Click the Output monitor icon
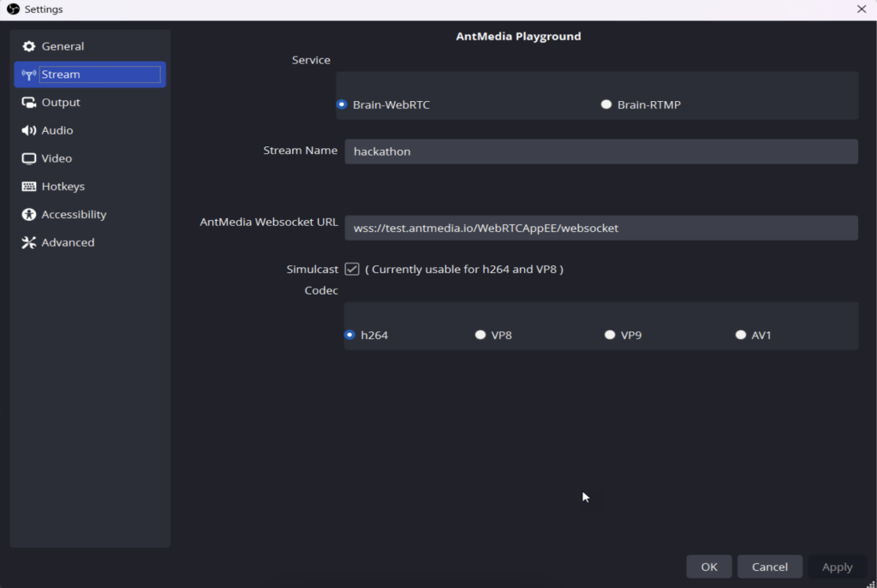Image resolution: width=877 pixels, height=588 pixels. tap(28, 103)
